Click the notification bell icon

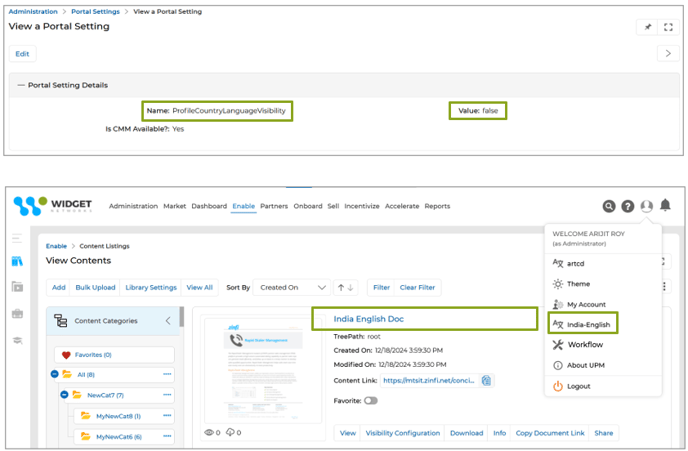(x=665, y=206)
